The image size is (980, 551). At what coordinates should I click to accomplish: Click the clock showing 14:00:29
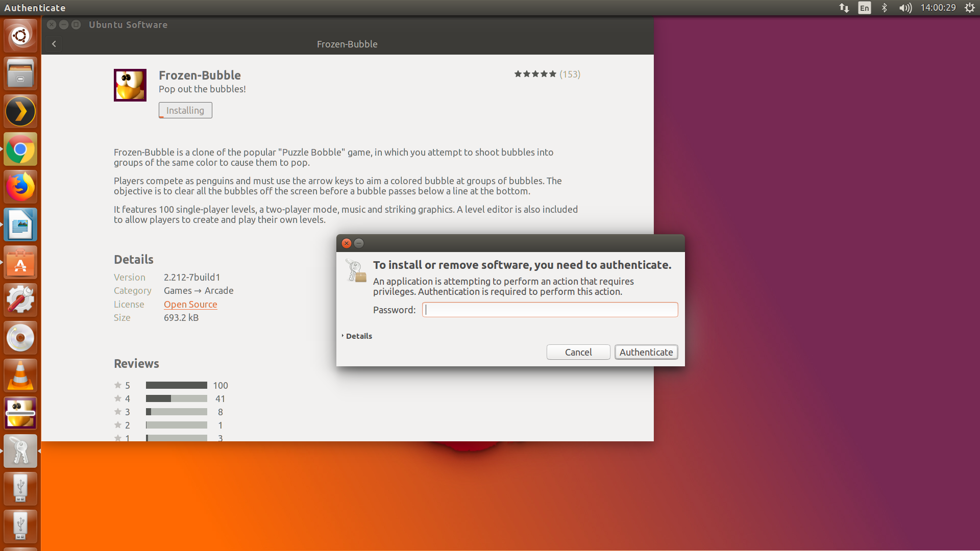pyautogui.click(x=938, y=8)
